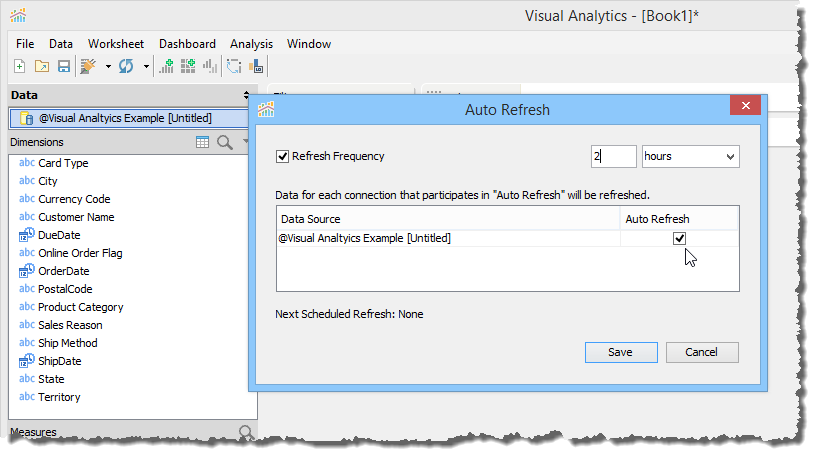The width and height of the screenshot is (817, 456).
Task: Uncheck the Refresh Frequency checkbox
Action: (x=282, y=156)
